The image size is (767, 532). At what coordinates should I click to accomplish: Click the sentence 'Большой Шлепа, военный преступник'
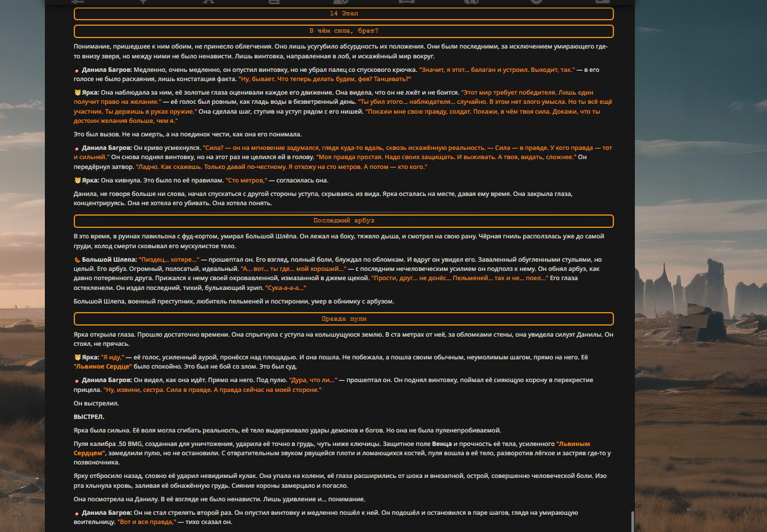234,302
